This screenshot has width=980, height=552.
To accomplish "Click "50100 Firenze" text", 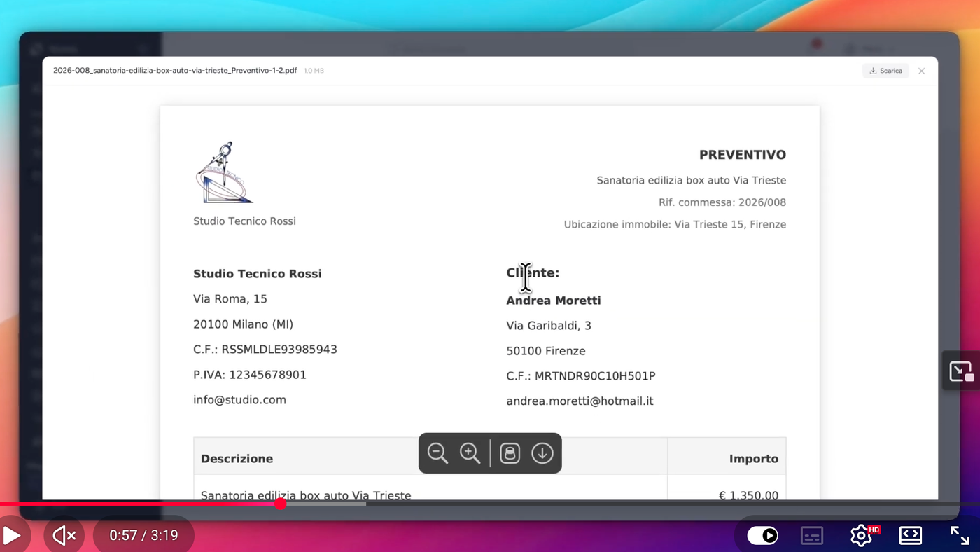I will 546,351.
